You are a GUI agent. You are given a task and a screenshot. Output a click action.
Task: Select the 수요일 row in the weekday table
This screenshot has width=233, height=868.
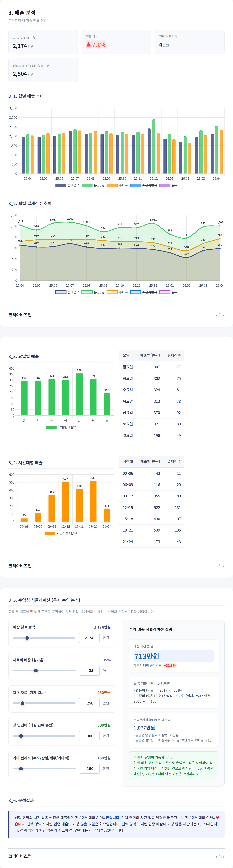tap(152, 390)
